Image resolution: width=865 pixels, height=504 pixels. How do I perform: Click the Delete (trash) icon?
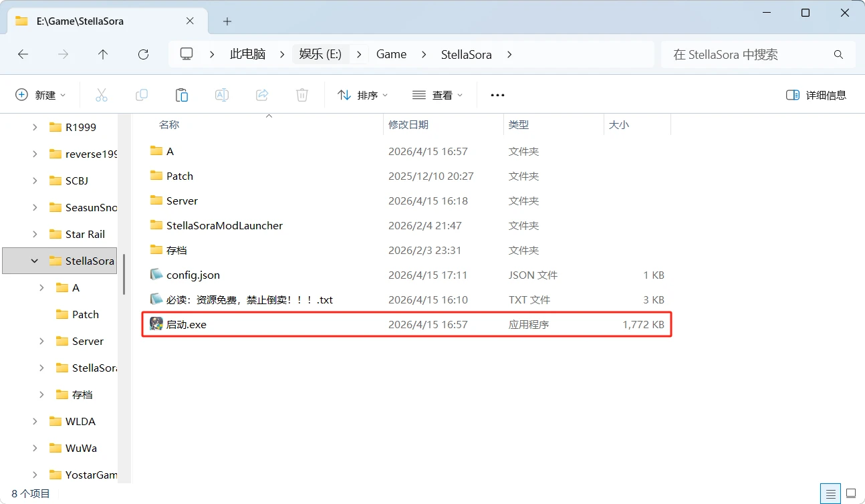301,94
